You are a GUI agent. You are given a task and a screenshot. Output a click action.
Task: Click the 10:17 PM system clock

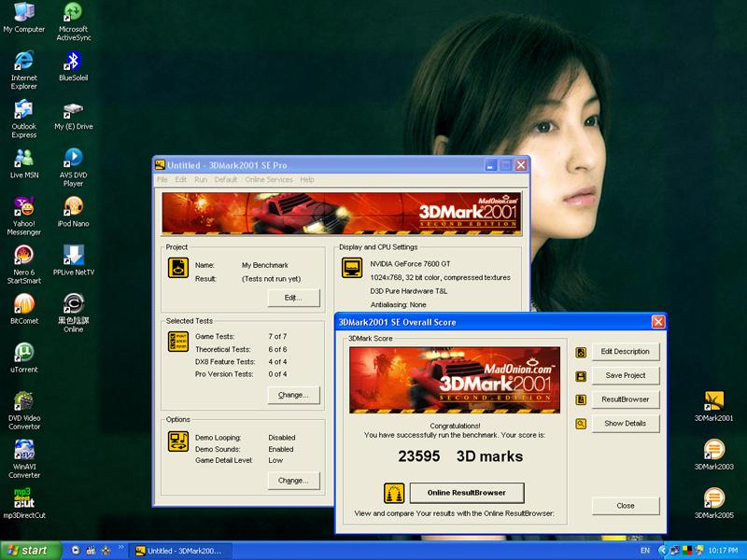(x=723, y=551)
